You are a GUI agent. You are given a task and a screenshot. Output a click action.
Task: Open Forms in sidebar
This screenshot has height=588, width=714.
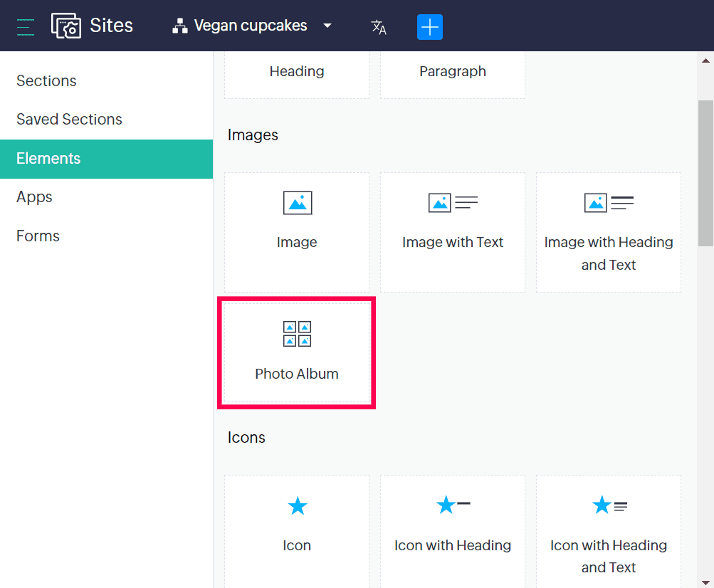tap(38, 236)
